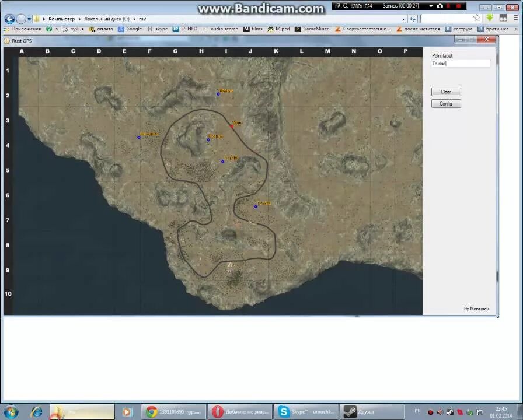Open the 'после мстителя' bookmark
The image size is (523, 420).
tap(418, 29)
